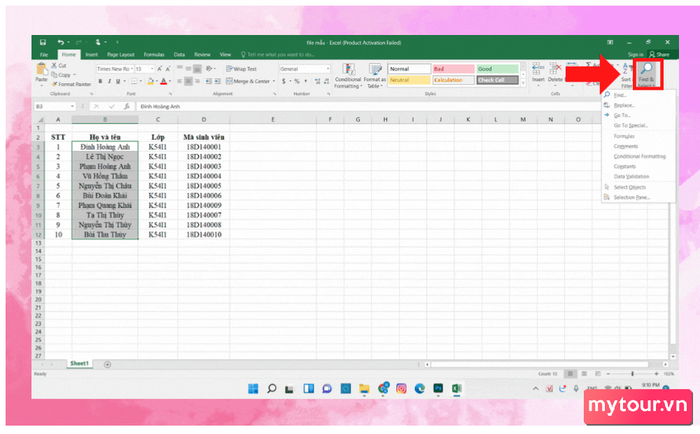This screenshot has height=434, width=700.
Task: Click the Windows Start button on taskbar
Action: [x=253, y=389]
